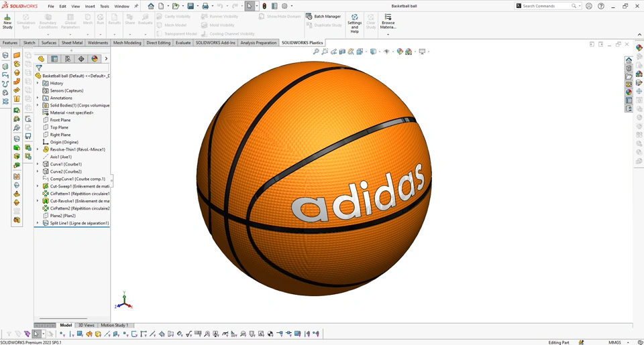Open Settings and Help
The image size is (644, 345).
pyautogui.click(x=354, y=24)
